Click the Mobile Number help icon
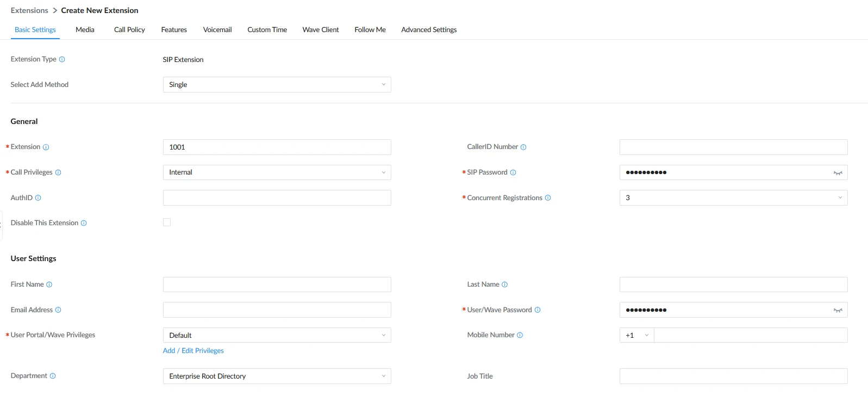Viewport: 868px width, 402px height. (x=520, y=335)
